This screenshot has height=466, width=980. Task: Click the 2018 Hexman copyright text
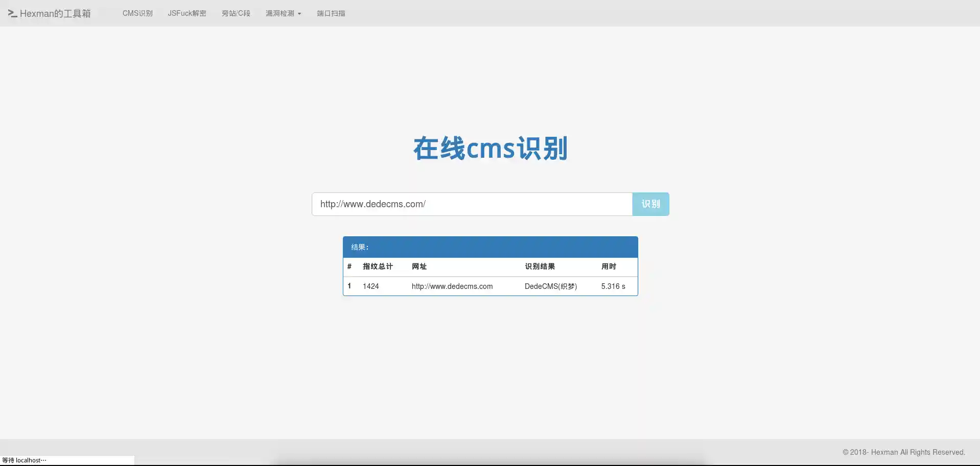pyautogui.click(x=903, y=452)
